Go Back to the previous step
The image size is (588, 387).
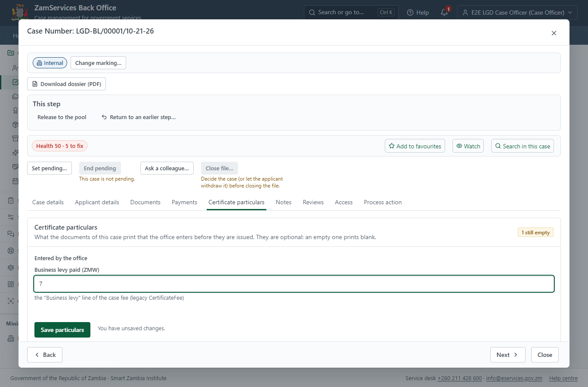45,355
